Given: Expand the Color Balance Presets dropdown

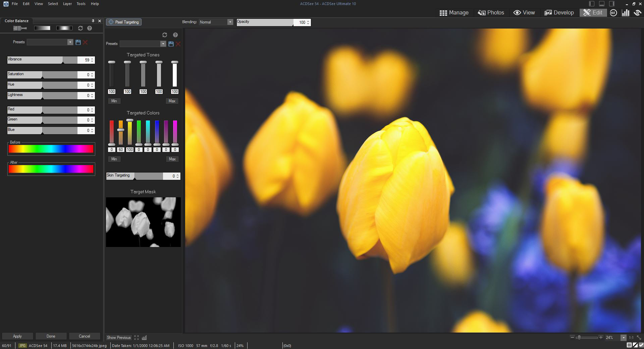Looking at the screenshot, I should tap(70, 42).
